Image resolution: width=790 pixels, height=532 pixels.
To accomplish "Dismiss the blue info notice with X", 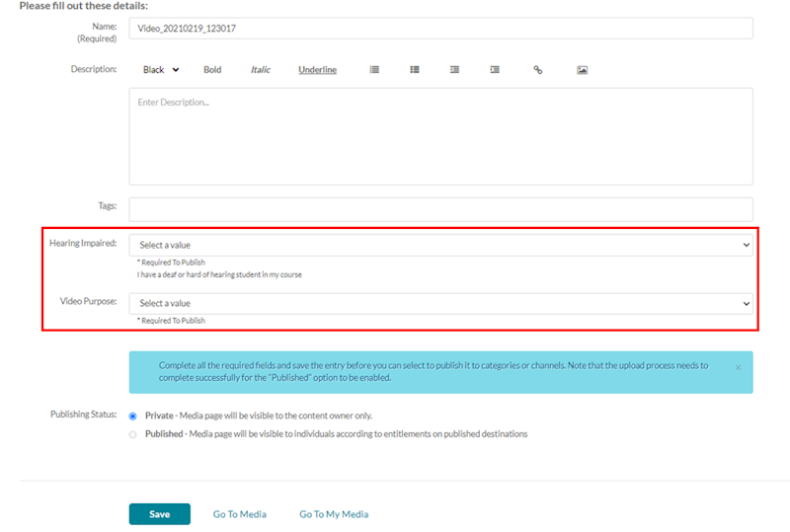I will coord(738,367).
